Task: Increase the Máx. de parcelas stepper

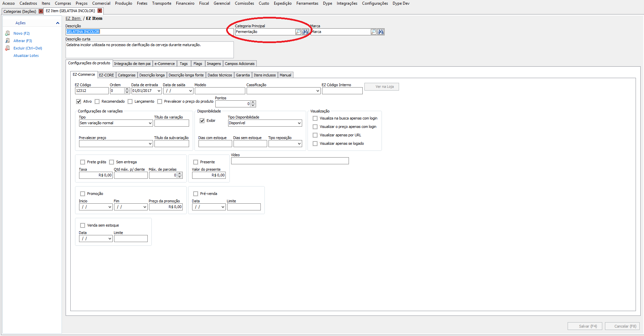Action: 180,174
